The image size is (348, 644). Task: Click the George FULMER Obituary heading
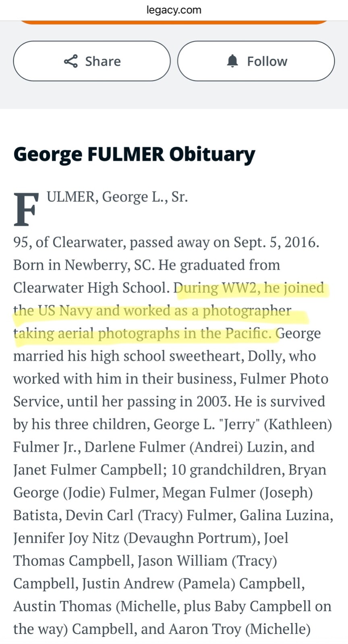(134, 154)
